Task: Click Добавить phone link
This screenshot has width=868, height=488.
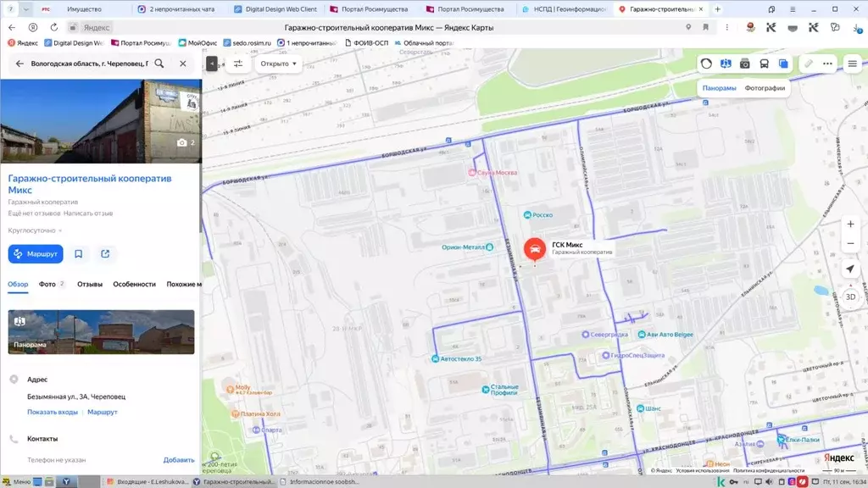Action: coord(179,460)
